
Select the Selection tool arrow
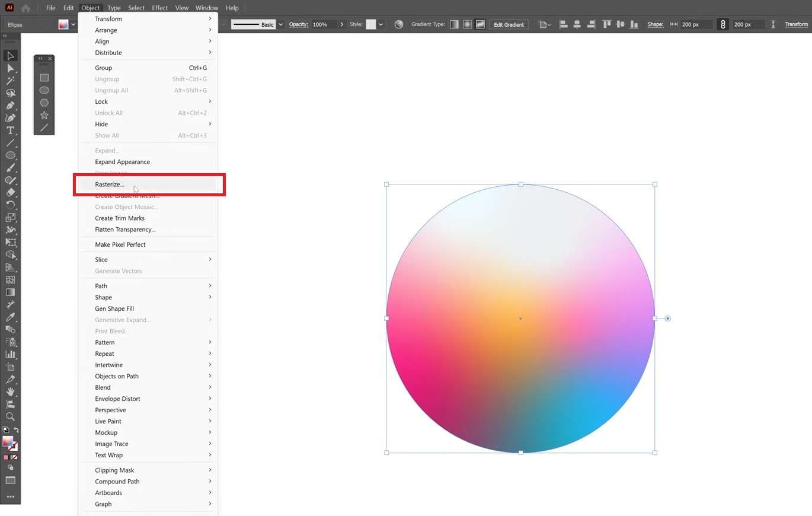10,56
